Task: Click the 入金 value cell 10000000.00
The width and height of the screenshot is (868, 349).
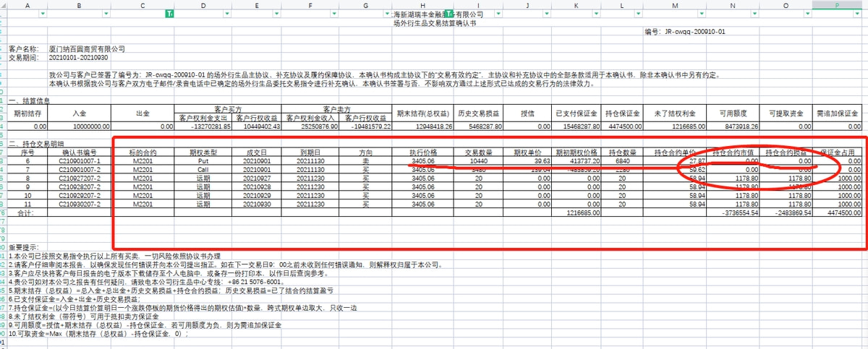Action: click(78, 126)
